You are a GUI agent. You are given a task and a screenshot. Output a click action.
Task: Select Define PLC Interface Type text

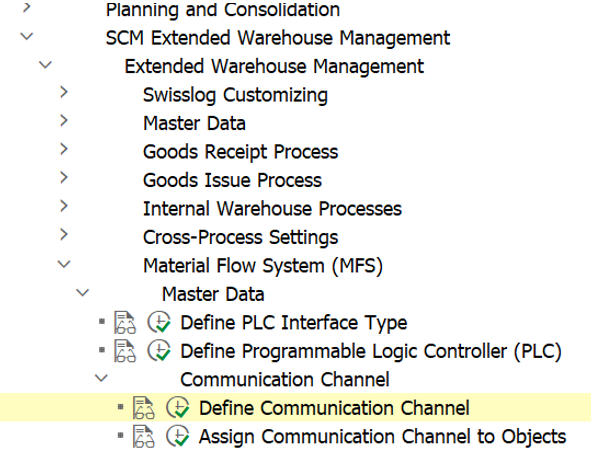[x=294, y=323]
